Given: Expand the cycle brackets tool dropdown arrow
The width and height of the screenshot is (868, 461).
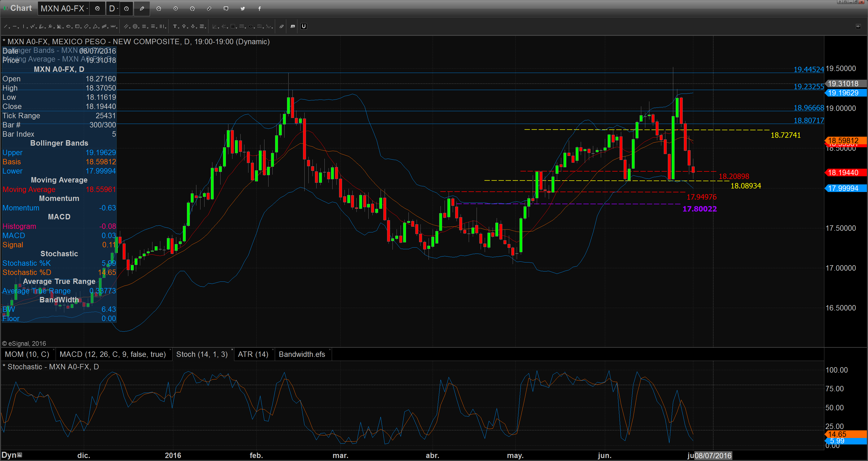Looking at the screenshot, I should (117, 28).
